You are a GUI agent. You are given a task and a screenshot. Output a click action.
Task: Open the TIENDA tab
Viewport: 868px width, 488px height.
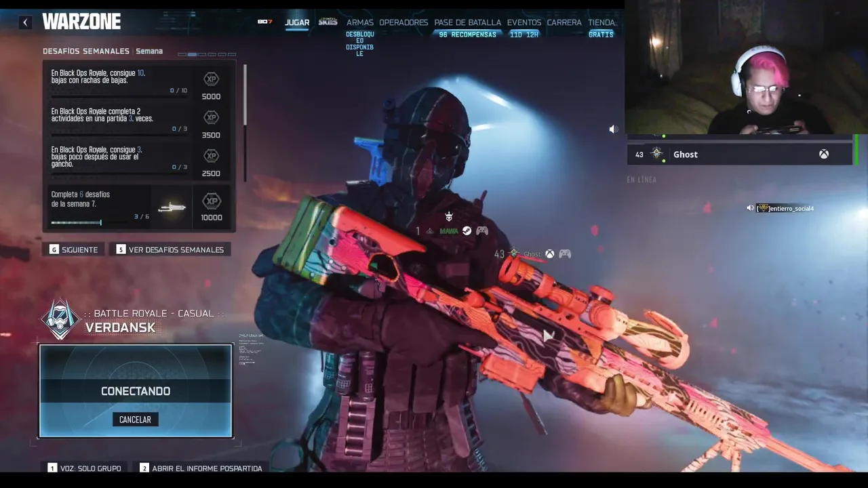click(x=601, y=22)
